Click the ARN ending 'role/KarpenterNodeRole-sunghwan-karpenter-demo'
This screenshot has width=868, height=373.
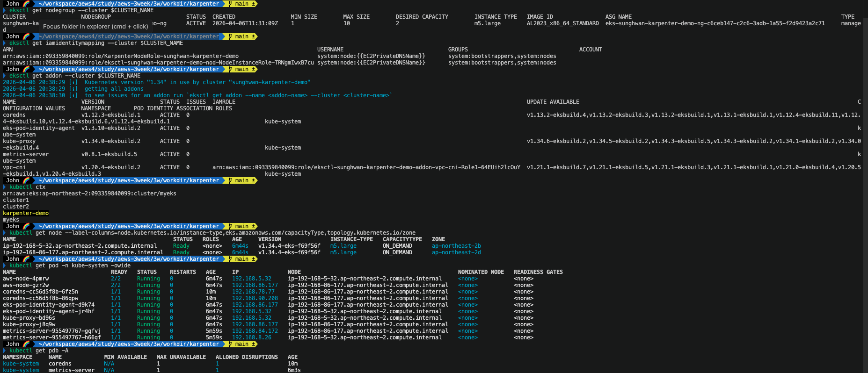click(121, 56)
